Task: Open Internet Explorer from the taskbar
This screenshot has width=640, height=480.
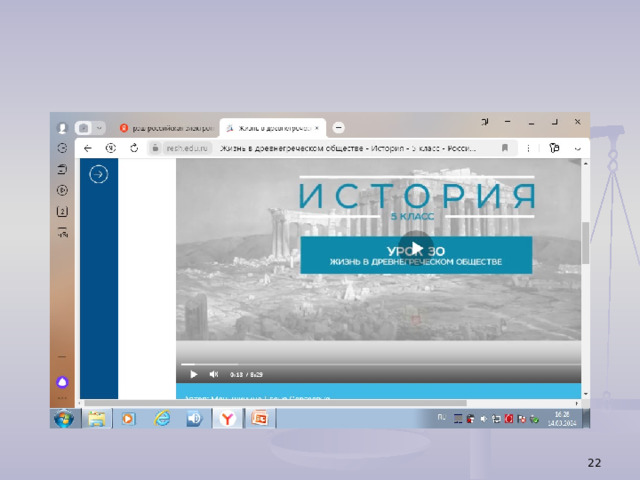Action: [162, 419]
